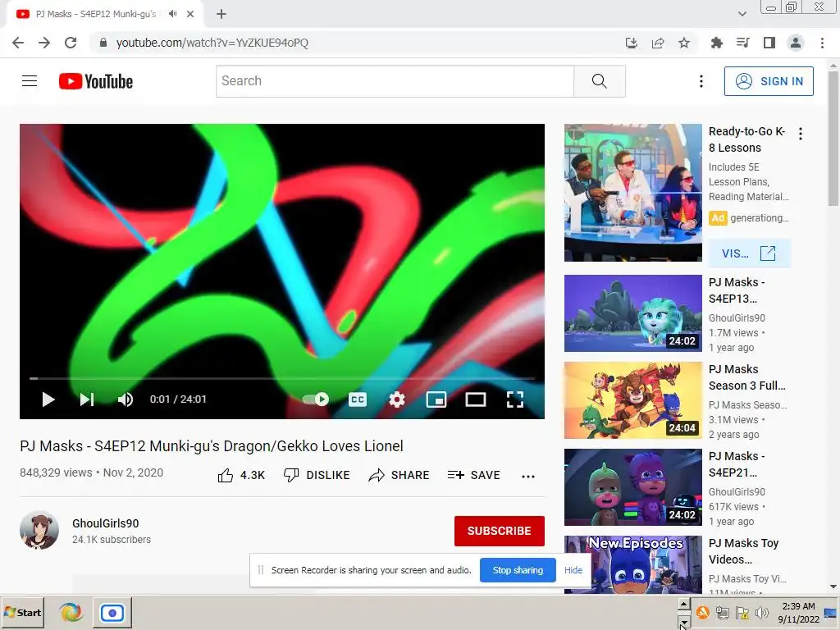Mute the tab via speaker icon
The height and width of the screenshot is (630, 840).
tap(172, 14)
